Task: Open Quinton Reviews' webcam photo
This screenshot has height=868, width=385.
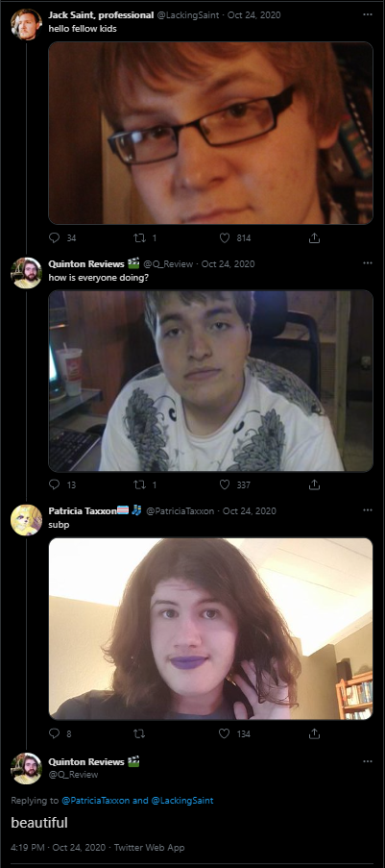Action: coord(211,381)
